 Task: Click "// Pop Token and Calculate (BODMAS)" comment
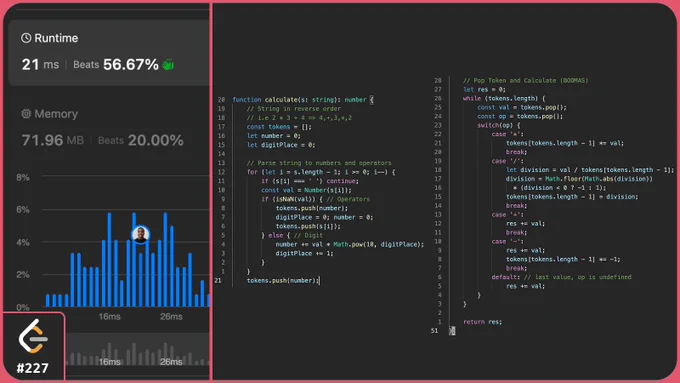[x=525, y=80]
